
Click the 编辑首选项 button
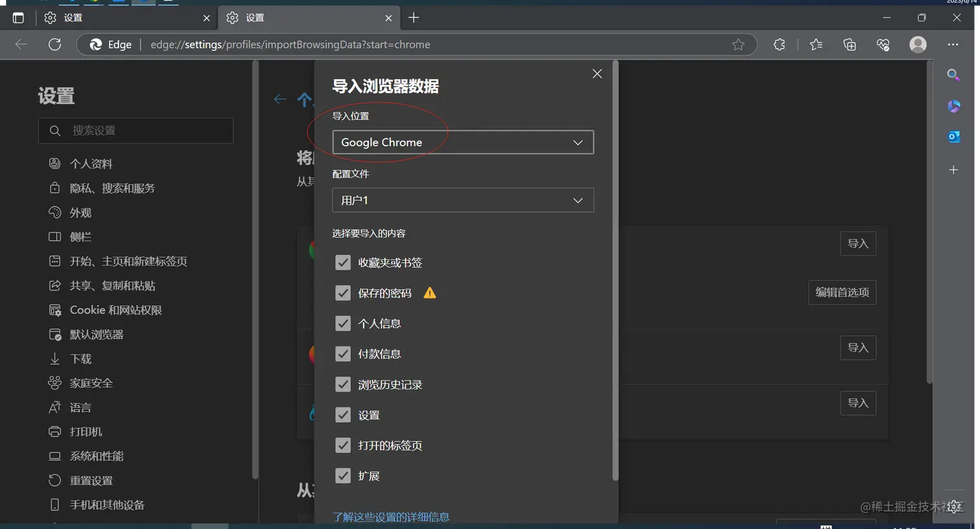coord(843,292)
